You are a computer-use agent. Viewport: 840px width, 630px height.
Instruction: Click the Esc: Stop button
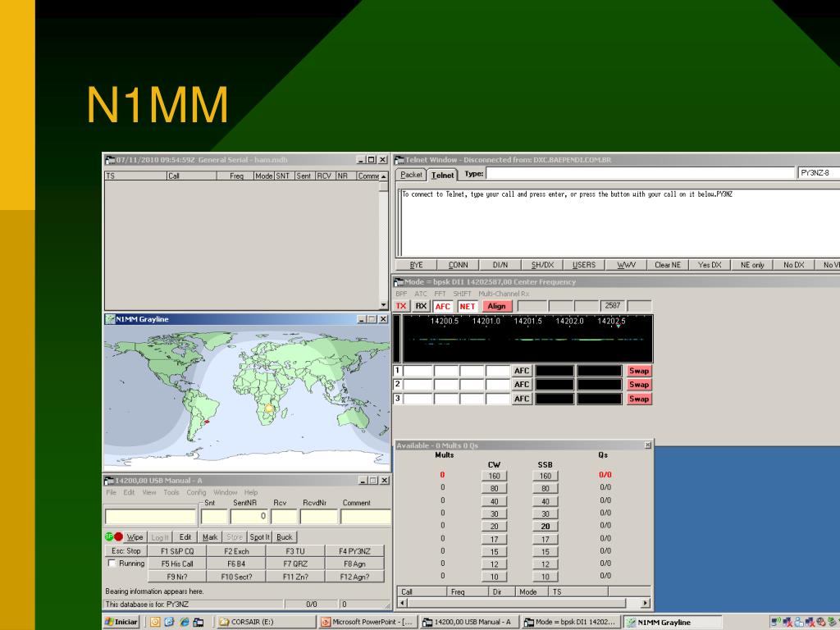click(x=126, y=550)
